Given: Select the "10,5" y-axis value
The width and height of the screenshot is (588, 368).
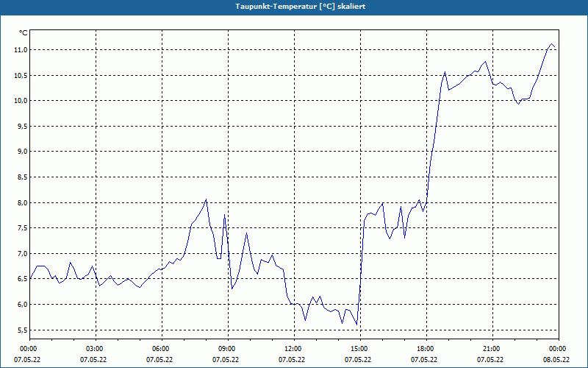Looking at the screenshot, I should [x=21, y=76].
